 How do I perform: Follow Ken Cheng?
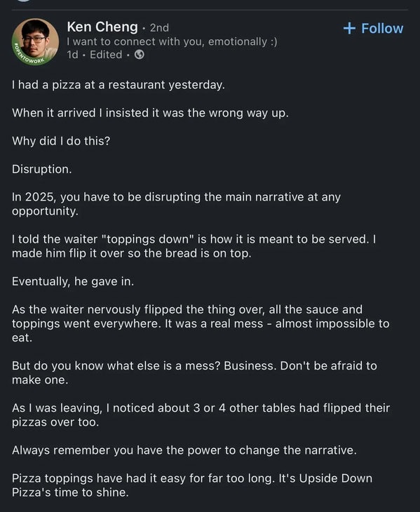(373, 29)
